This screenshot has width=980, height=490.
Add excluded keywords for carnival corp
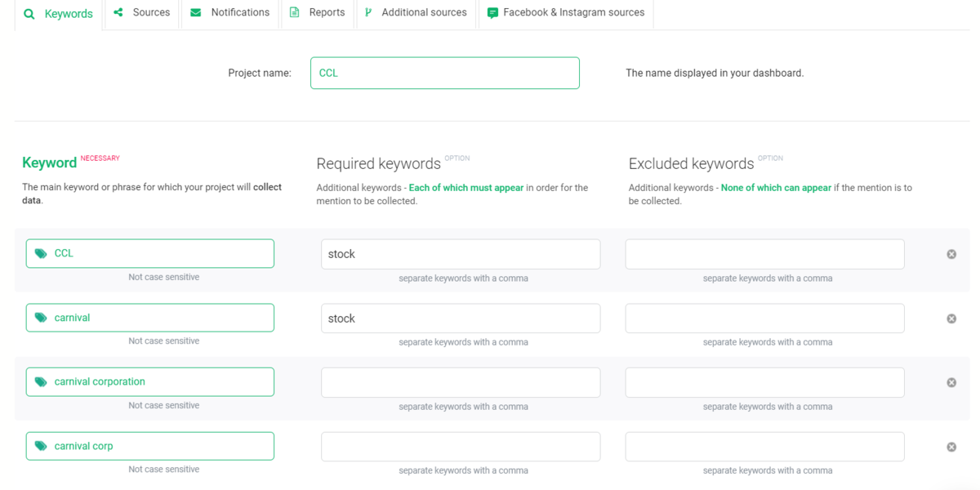765,447
